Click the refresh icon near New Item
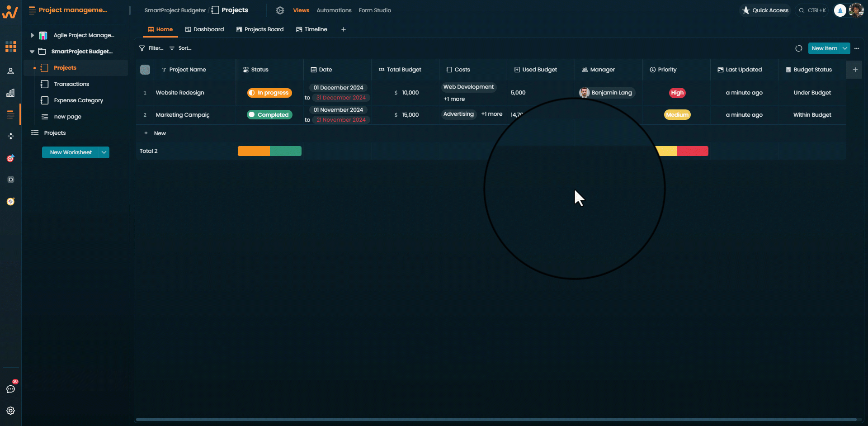 point(799,48)
